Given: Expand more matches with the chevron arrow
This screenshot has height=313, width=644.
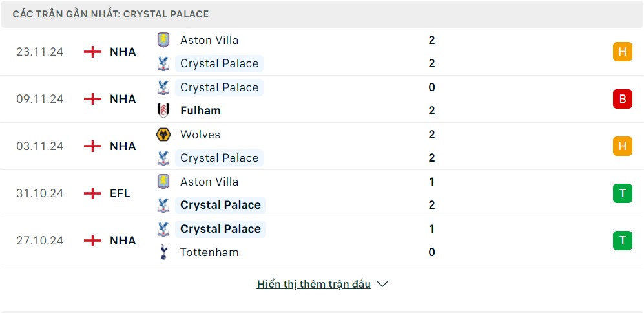Looking at the screenshot, I should 382,284.
